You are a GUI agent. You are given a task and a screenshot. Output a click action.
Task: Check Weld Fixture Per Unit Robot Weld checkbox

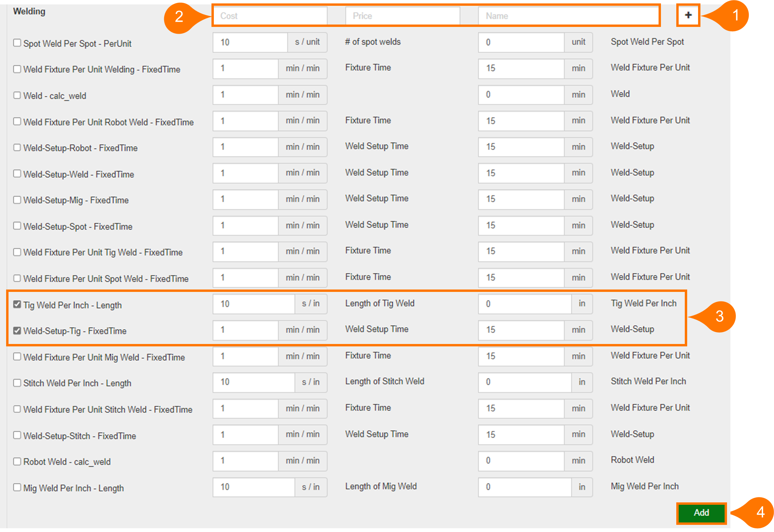coord(17,122)
